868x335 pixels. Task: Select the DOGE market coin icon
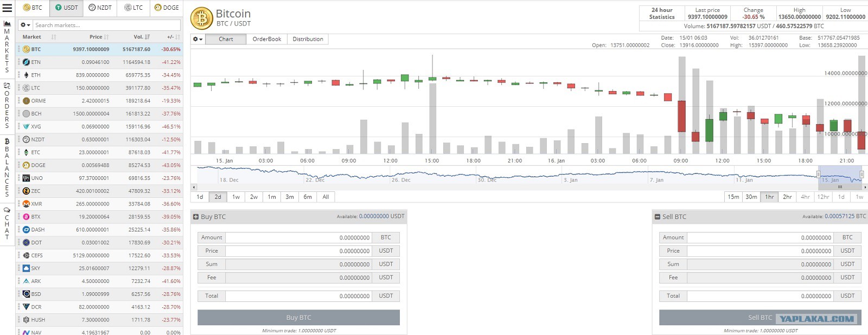(26, 165)
